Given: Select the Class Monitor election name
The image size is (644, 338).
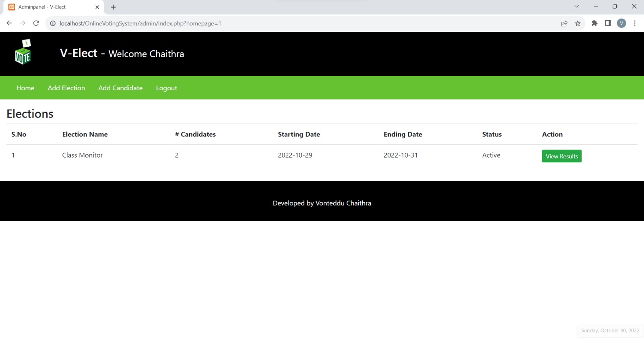Looking at the screenshot, I should click(83, 155).
